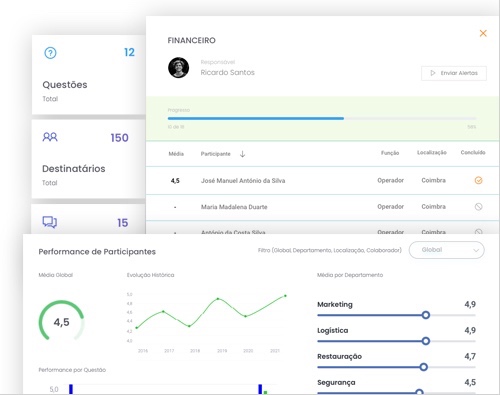Close the Financeiro panel with the orange X
500x395 pixels.
(x=483, y=33)
